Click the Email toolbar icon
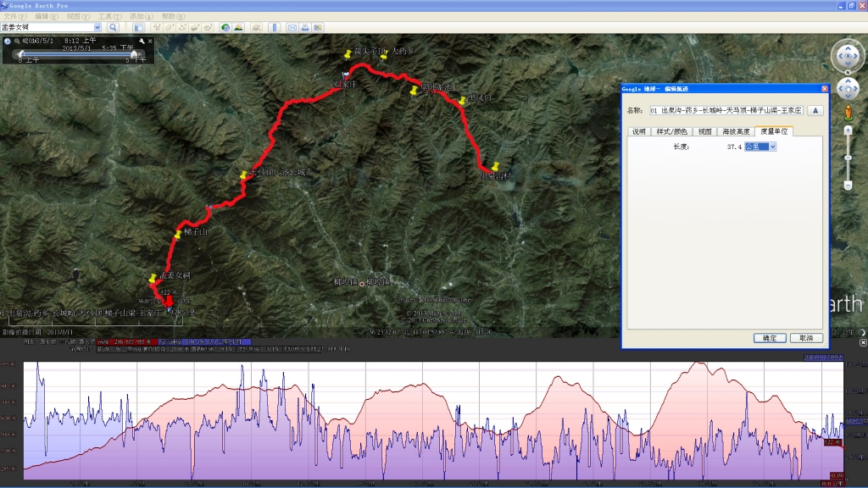868x488 pixels. tap(292, 27)
